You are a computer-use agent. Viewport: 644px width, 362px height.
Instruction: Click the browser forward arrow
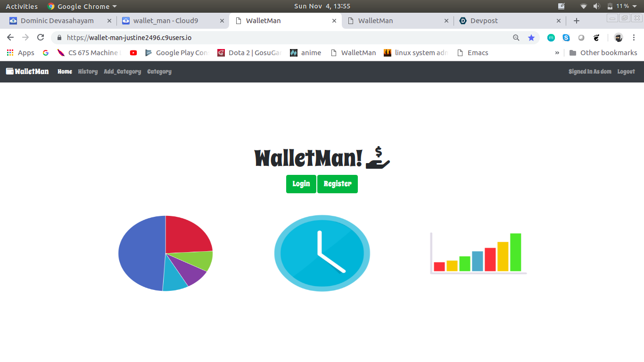pos(25,38)
